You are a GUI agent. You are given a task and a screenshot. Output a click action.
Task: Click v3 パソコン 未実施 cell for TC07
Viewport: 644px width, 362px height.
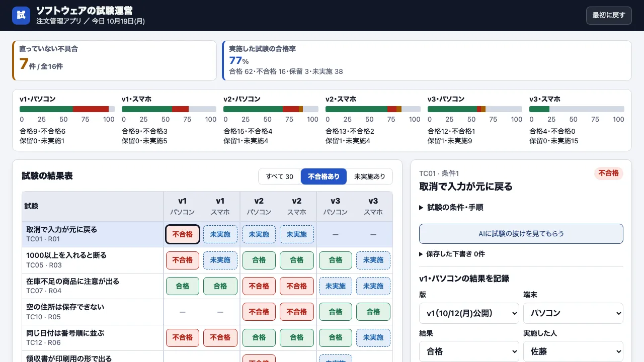pyautogui.click(x=336, y=286)
